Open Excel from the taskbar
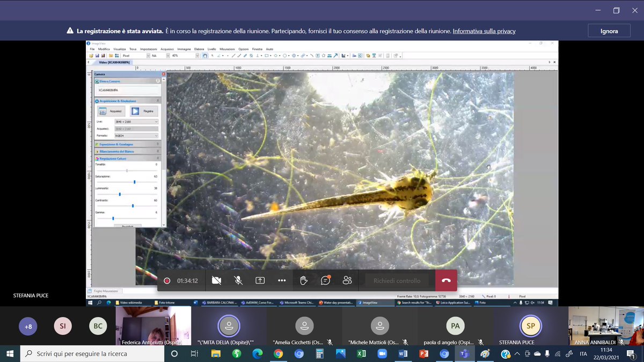The image size is (644, 362). pyautogui.click(x=361, y=354)
